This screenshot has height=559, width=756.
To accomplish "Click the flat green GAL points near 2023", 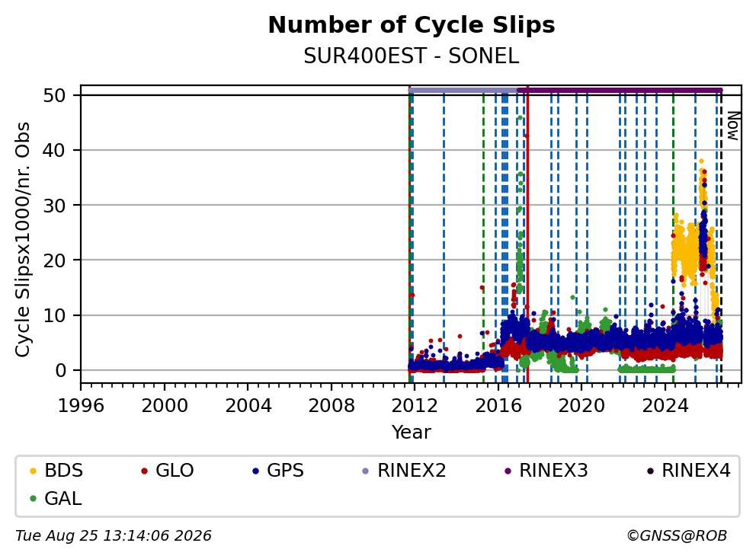I will coord(646,369).
